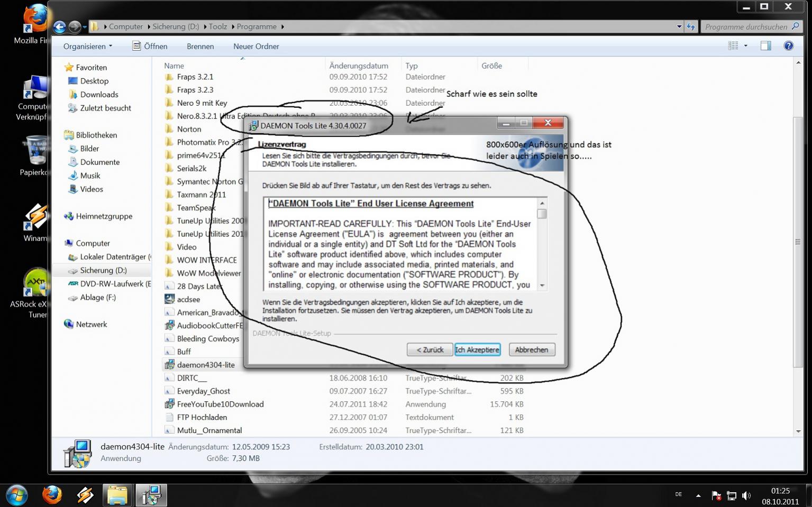Click the license agreement scrollbar down arrow
812x507 pixels.
(x=542, y=285)
